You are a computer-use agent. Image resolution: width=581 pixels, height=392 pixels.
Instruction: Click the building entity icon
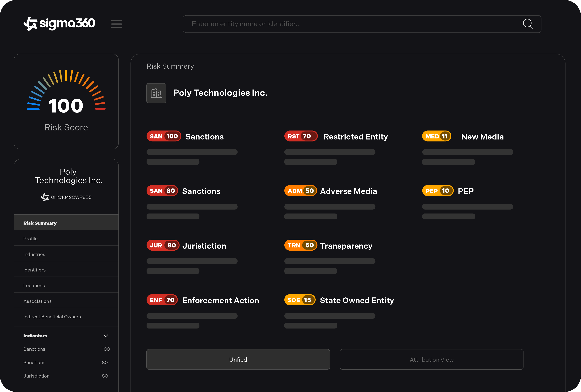click(156, 93)
